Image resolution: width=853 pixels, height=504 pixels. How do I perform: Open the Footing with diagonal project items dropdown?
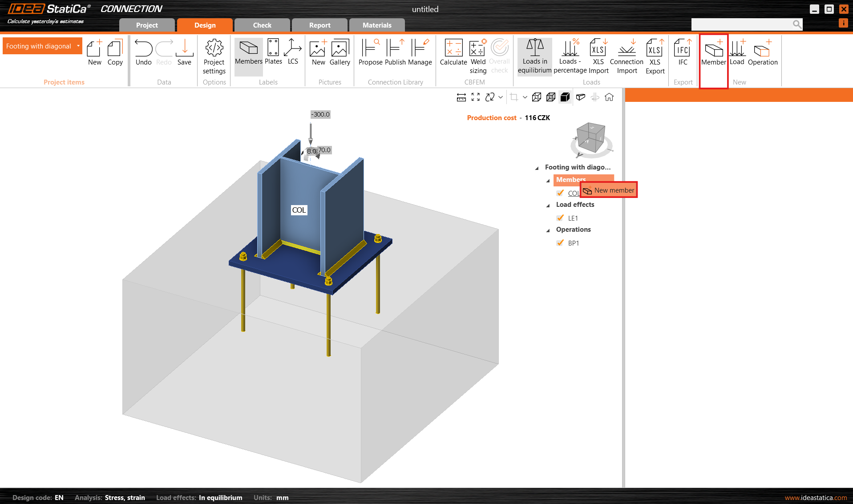pos(79,46)
